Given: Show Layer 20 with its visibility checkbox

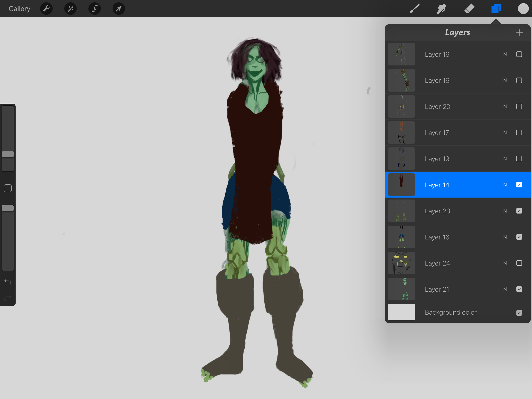Looking at the screenshot, I should tap(519, 106).
